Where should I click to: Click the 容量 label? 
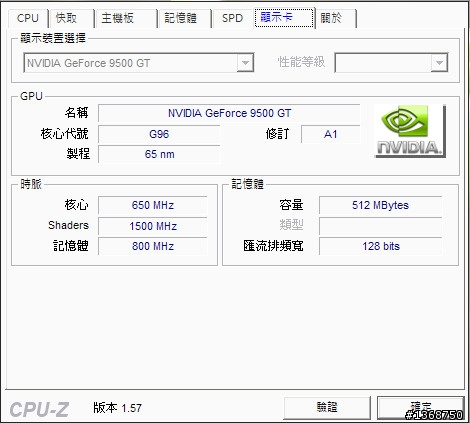(291, 205)
